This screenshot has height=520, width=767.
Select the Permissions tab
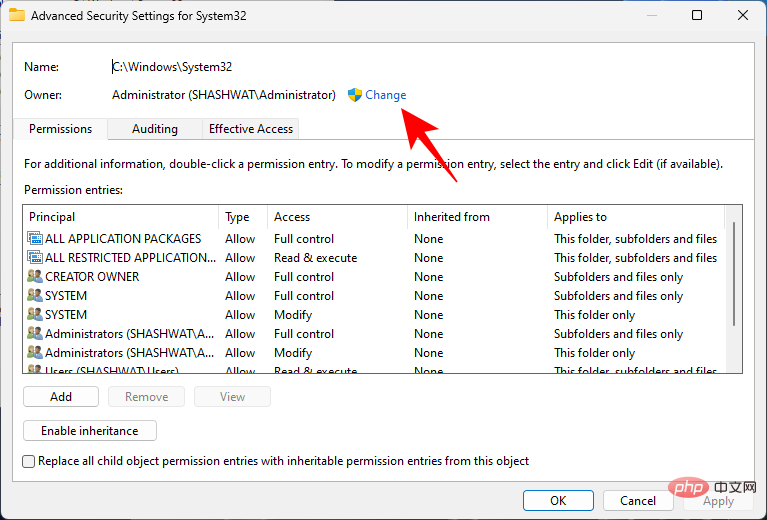click(x=60, y=129)
